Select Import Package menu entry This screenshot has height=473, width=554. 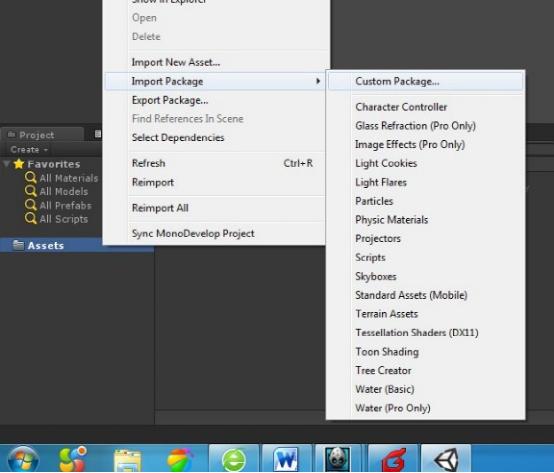[x=215, y=81]
